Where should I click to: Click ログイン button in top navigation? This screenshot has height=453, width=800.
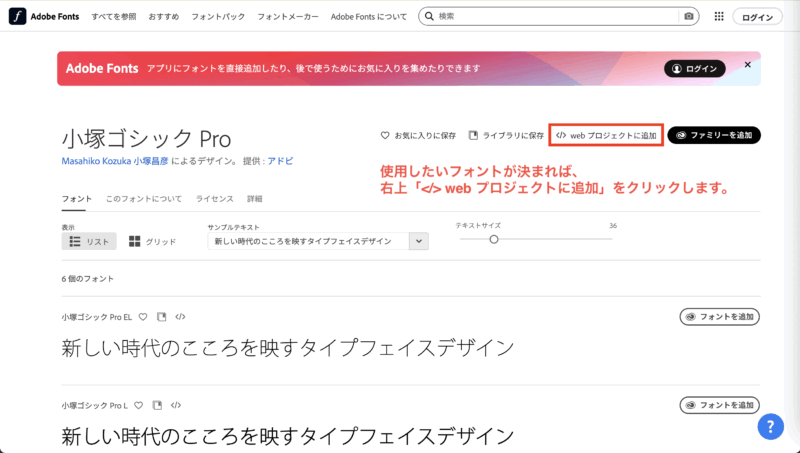tap(757, 17)
